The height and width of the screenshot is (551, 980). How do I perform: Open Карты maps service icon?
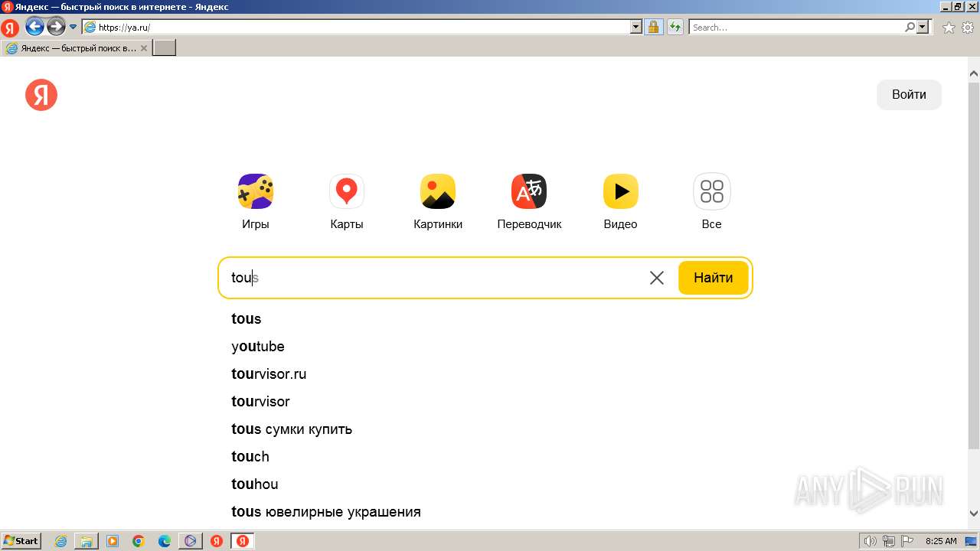click(x=347, y=191)
